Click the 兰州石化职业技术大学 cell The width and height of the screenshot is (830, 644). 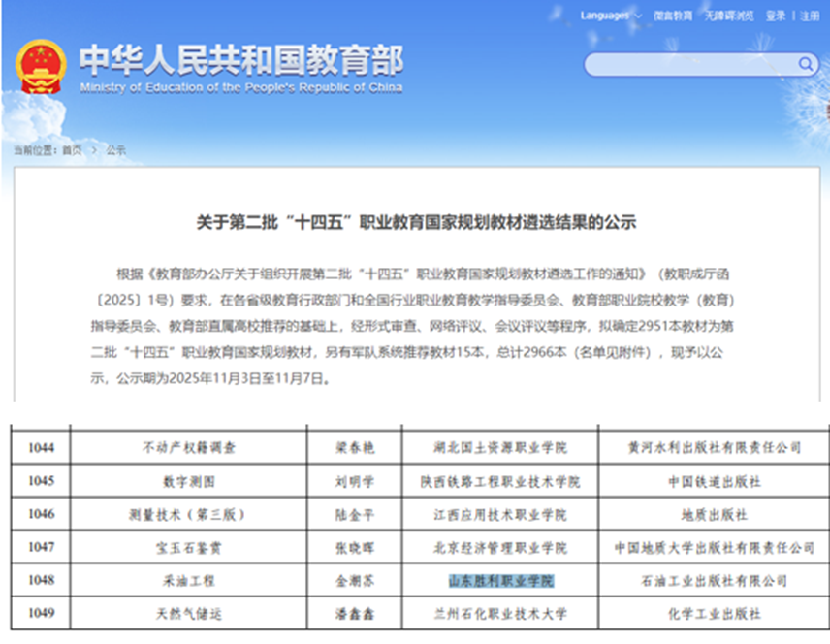click(499, 613)
